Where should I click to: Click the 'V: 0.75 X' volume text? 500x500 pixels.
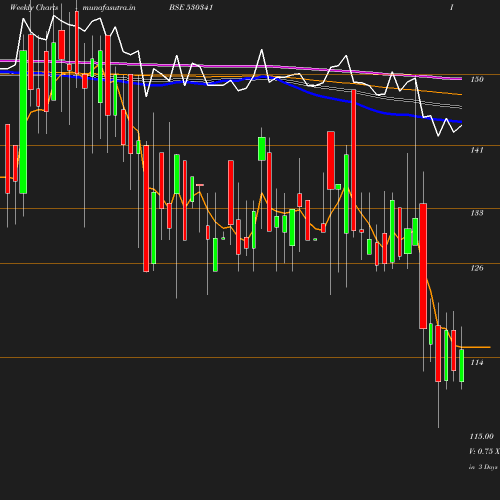pos(484,452)
